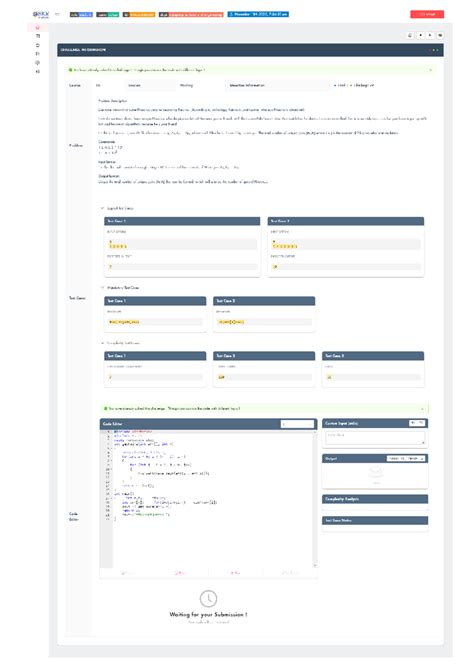Select the Hint radio option
Screen dimensions: 474x669
(335, 85)
